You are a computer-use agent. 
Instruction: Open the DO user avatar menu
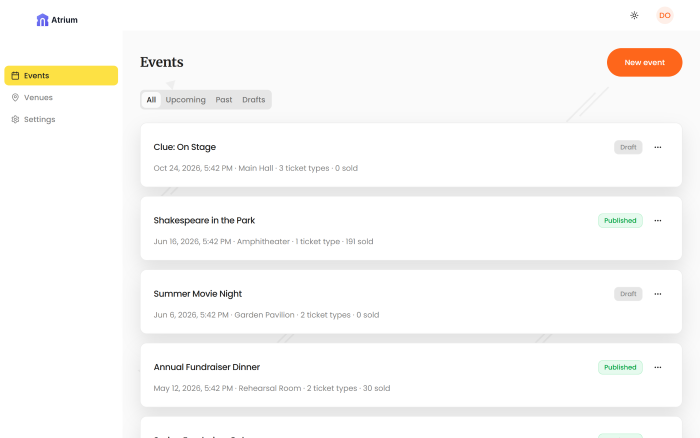coord(664,15)
